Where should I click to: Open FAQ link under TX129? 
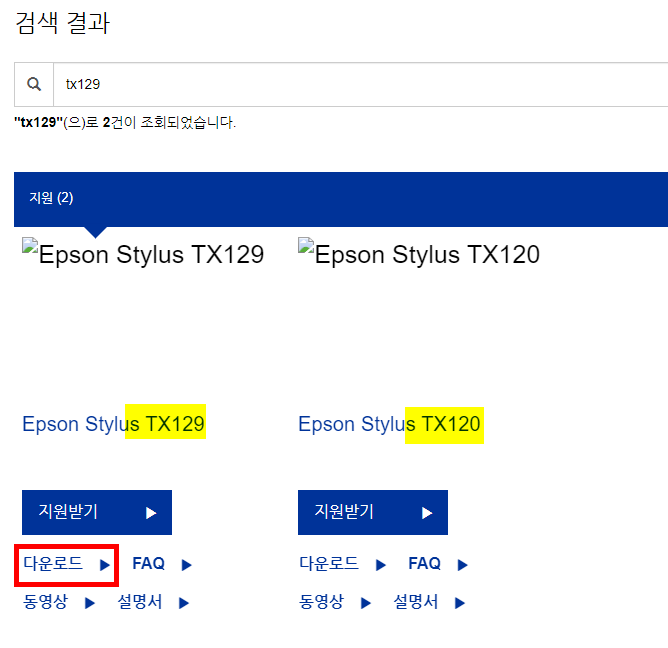(162, 564)
